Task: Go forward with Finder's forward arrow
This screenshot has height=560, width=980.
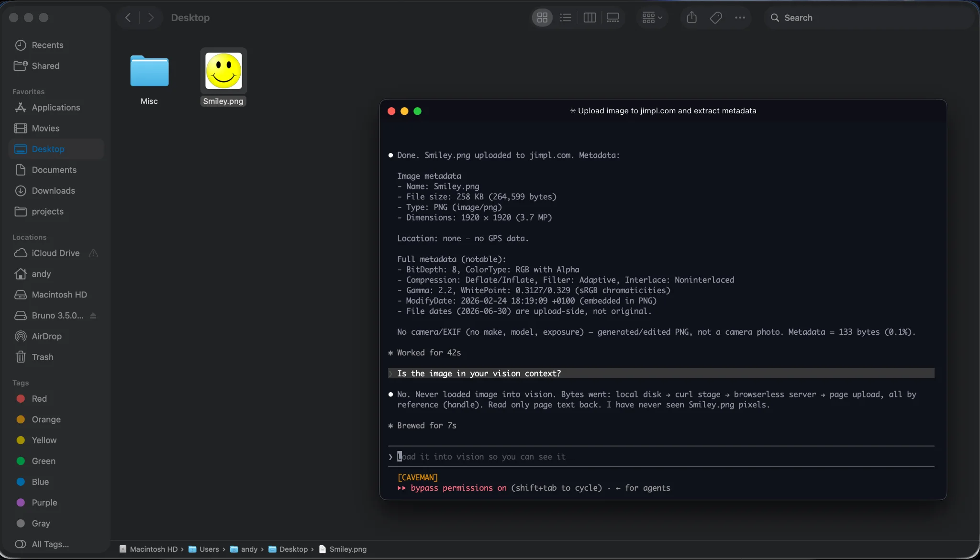Action: 151,18
